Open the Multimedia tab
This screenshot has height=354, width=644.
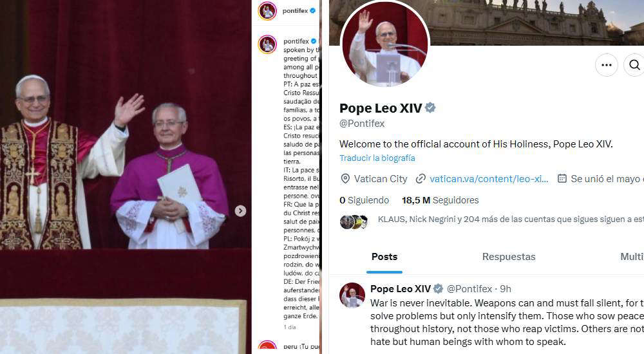(x=632, y=257)
